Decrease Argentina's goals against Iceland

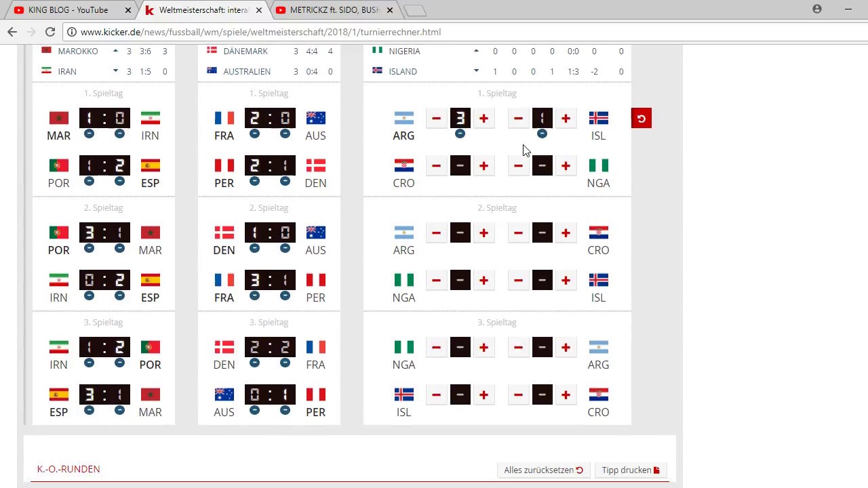click(436, 119)
